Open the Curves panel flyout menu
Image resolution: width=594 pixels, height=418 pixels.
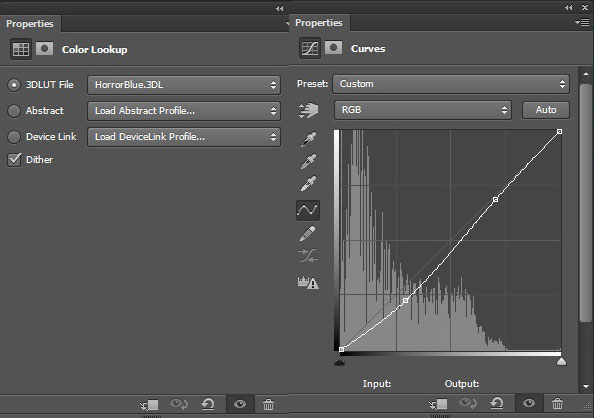pyautogui.click(x=582, y=23)
